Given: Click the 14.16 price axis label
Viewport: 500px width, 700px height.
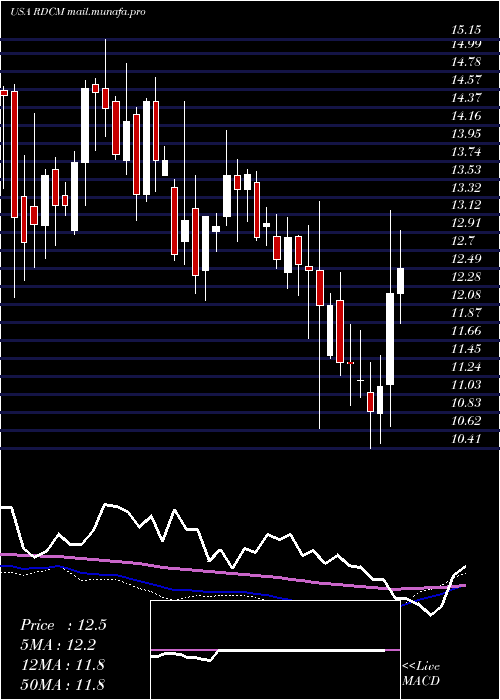Looking at the screenshot, I should (x=466, y=115).
